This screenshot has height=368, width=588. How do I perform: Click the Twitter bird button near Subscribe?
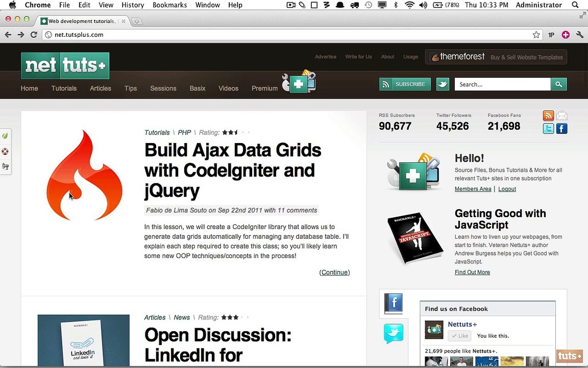443,84
